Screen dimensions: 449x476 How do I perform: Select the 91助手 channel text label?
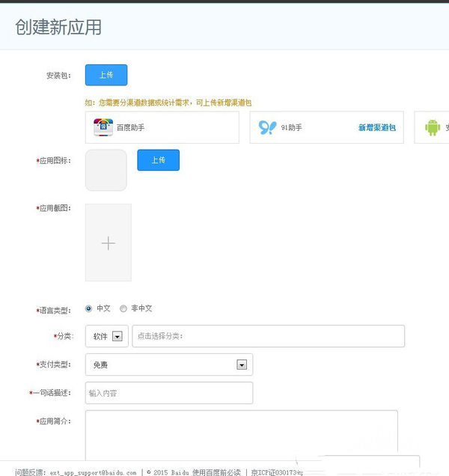click(x=291, y=128)
